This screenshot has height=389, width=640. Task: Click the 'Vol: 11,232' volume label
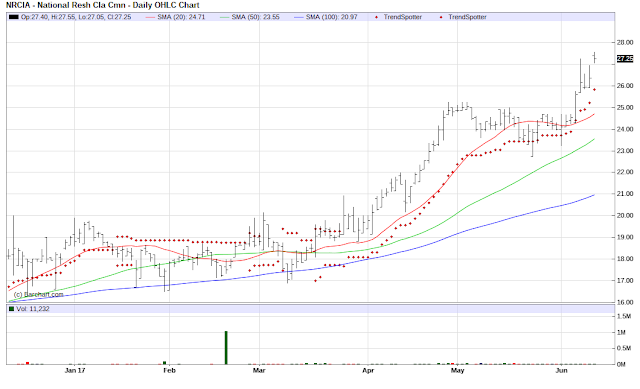point(33,309)
